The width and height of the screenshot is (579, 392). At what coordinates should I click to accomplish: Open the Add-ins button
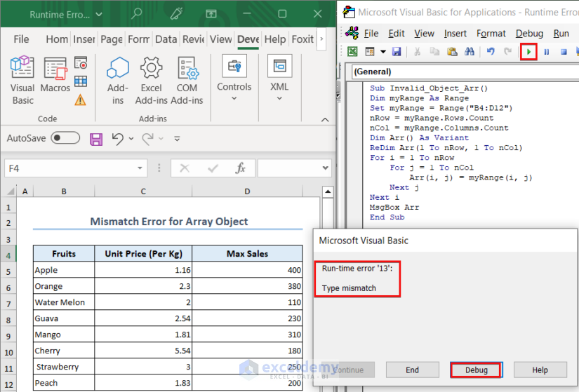tap(118, 81)
